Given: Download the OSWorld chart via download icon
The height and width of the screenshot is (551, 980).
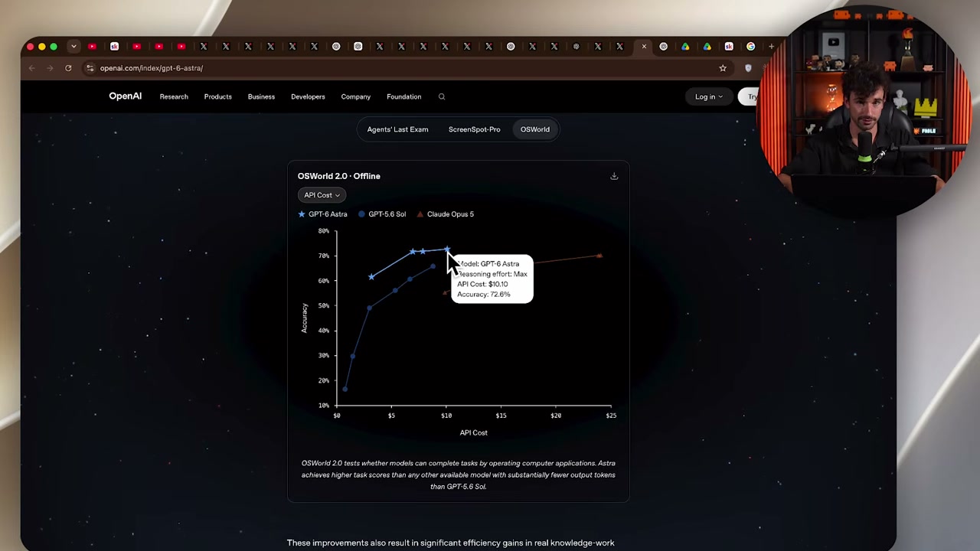Looking at the screenshot, I should click(614, 176).
